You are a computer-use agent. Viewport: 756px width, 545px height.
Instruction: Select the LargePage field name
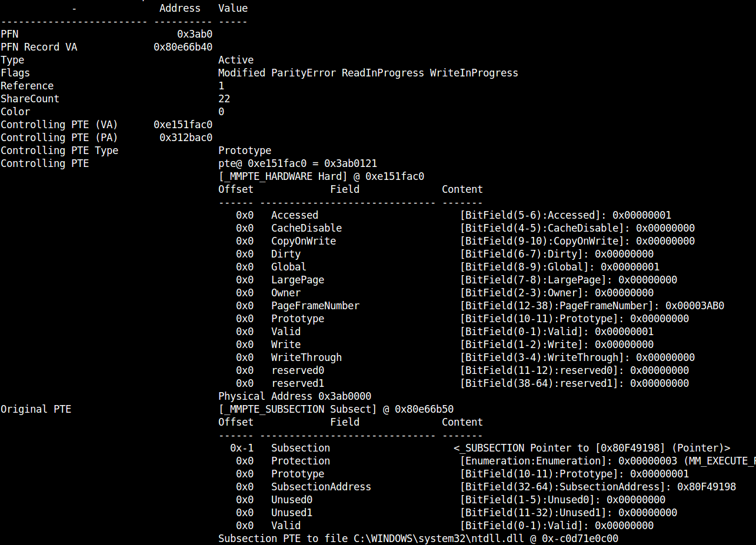tap(298, 280)
